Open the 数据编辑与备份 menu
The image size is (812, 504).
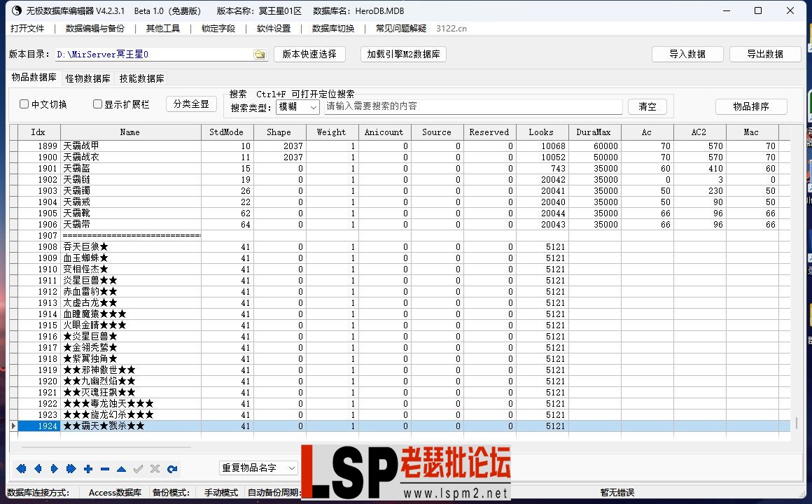[95, 29]
